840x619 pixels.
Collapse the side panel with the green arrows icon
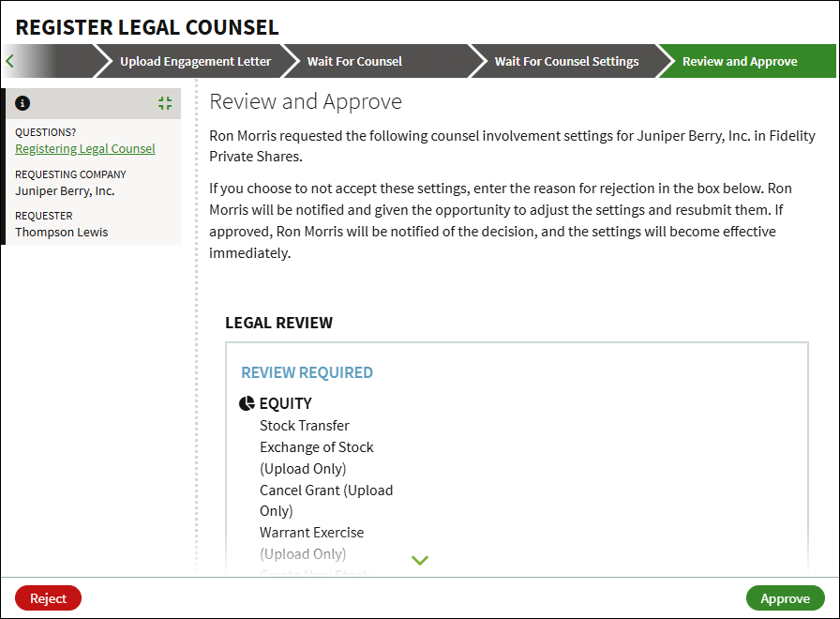click(165, 103)
